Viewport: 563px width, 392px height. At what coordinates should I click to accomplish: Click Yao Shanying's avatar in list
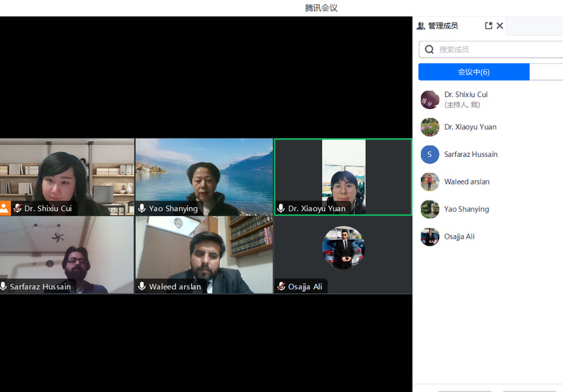tap(430, 209)
